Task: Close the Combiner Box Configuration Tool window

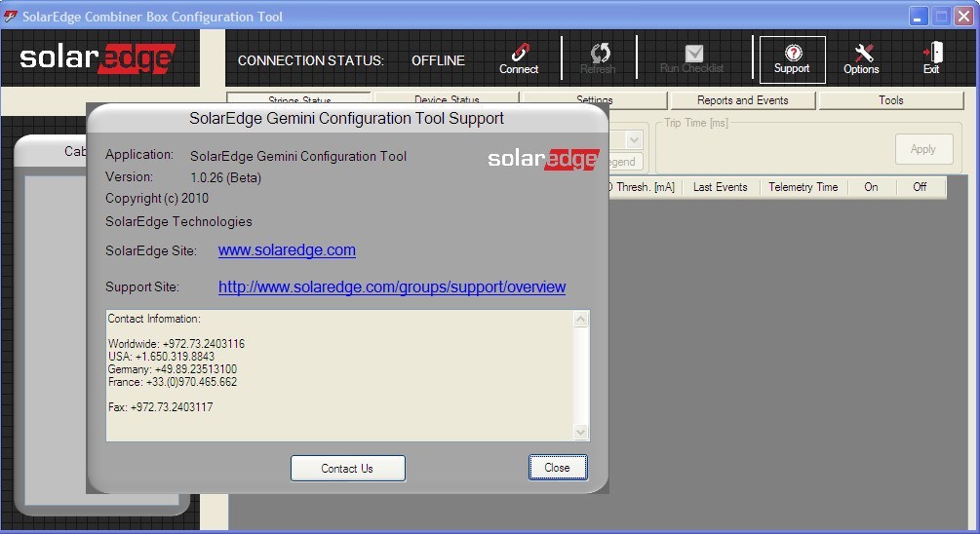Action: click(963, 17)
